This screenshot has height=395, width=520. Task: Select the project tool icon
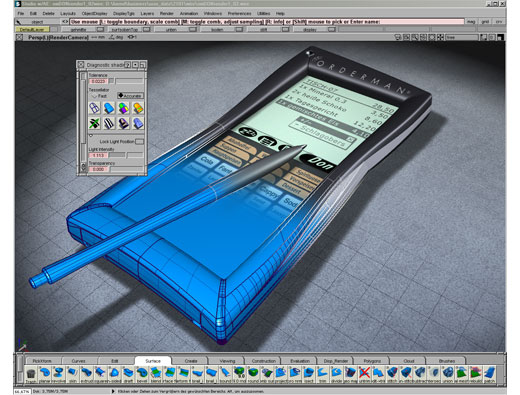pyautogui.click(x=281, y=374)
